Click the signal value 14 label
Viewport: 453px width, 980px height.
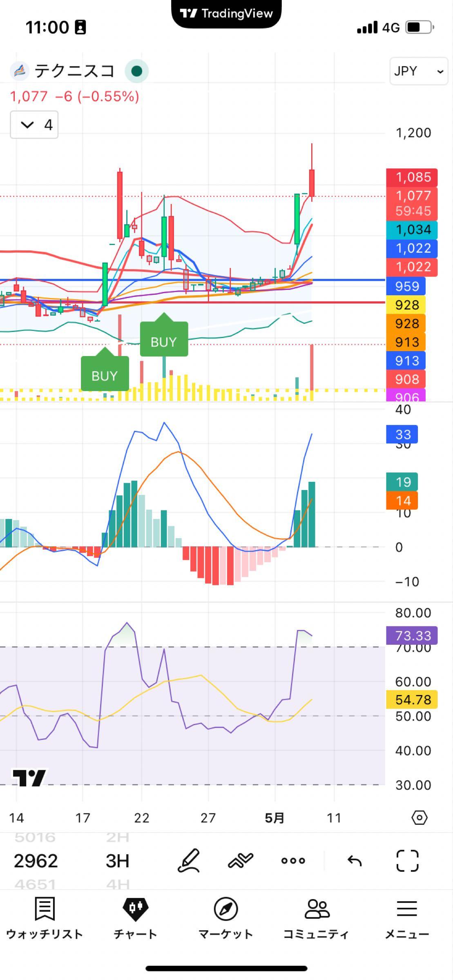pyautogui.click(x=402, y=501)
